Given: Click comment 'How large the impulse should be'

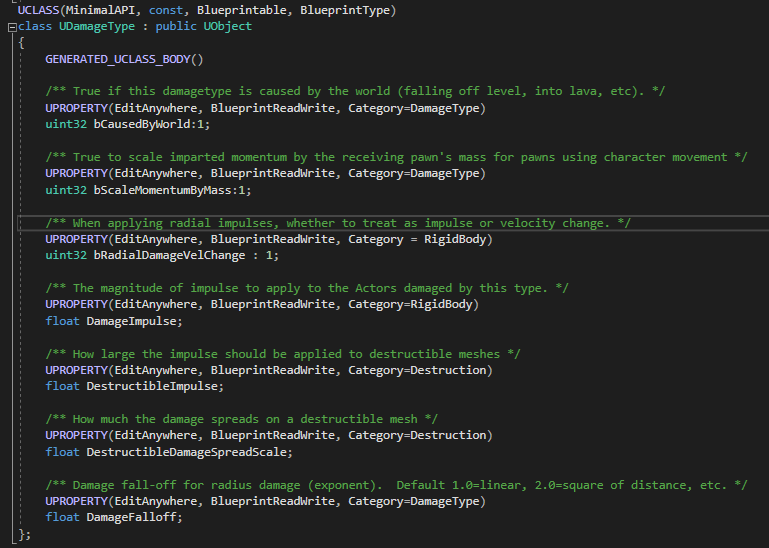Looking at the screenshot, I should point(282,354).
